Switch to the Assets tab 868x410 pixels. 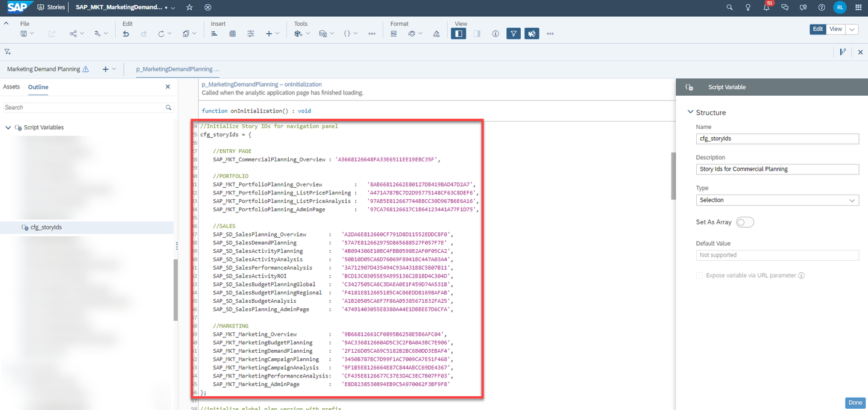11,87
